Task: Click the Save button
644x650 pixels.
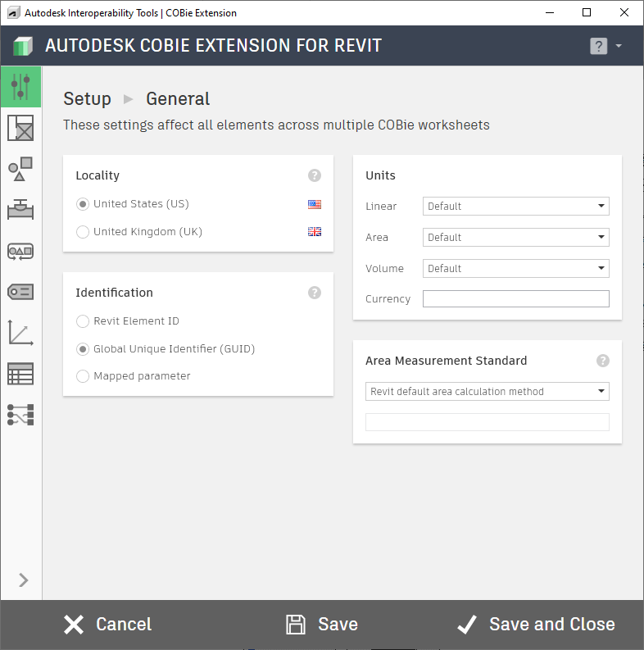Action: click(322, 625)
